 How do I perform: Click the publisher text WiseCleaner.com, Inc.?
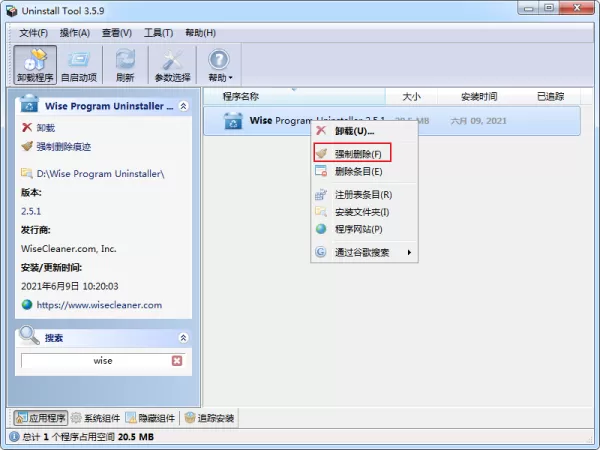pos(68,249)
